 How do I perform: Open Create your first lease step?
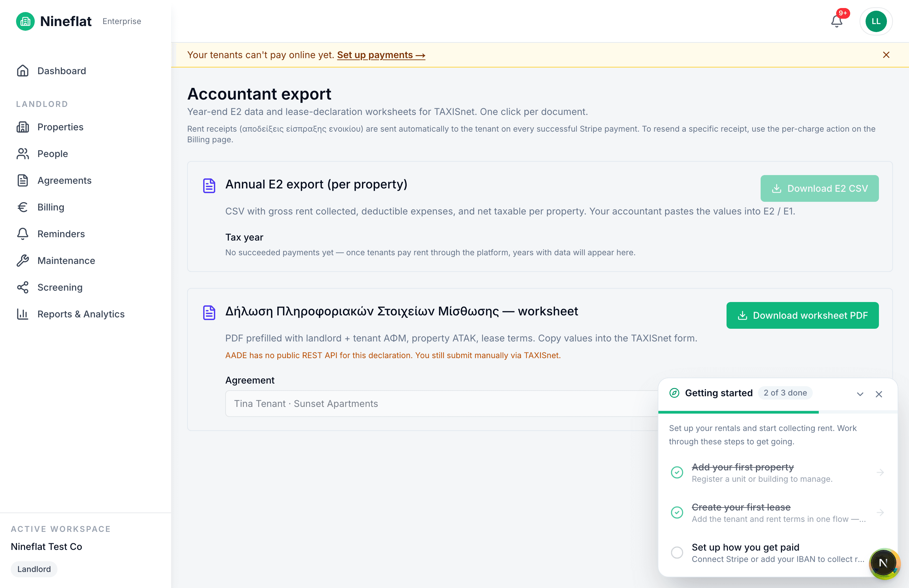(x=778, y=513)
